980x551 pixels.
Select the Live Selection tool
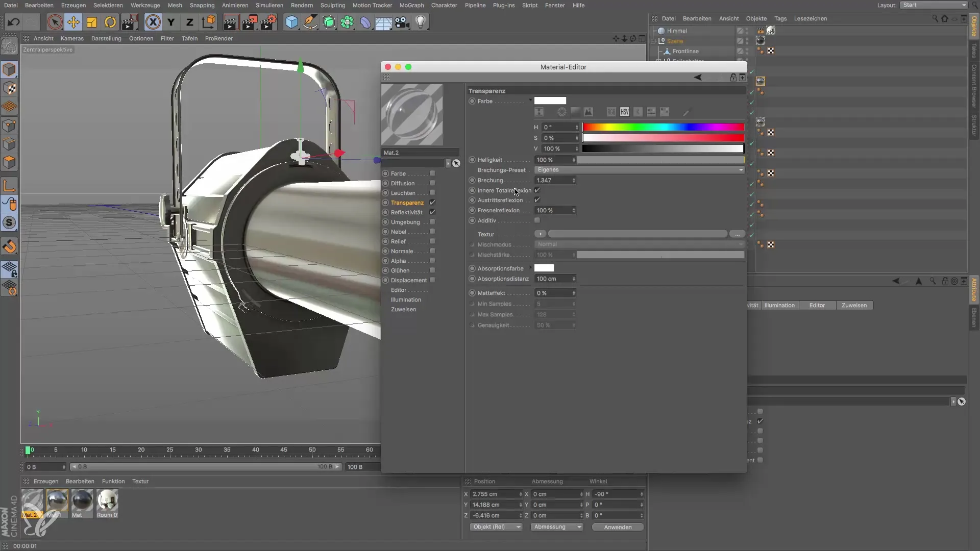55,22
